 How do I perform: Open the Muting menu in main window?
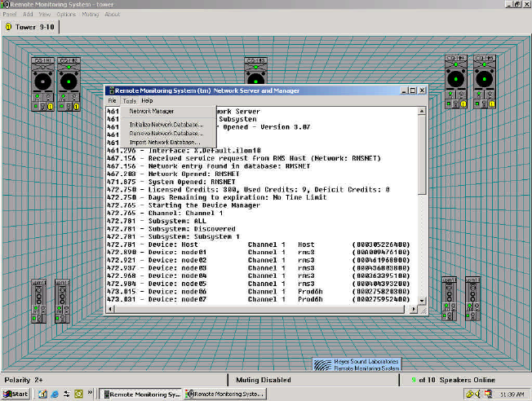(x=91, y=14)
